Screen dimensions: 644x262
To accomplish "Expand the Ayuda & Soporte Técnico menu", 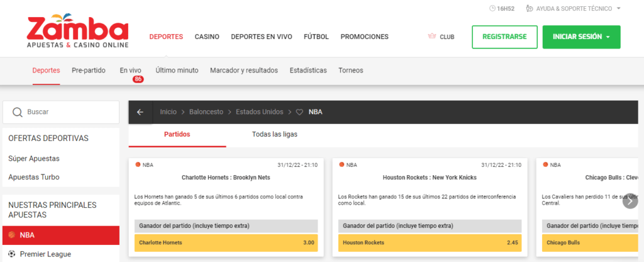I will click(x=577, y=9).
